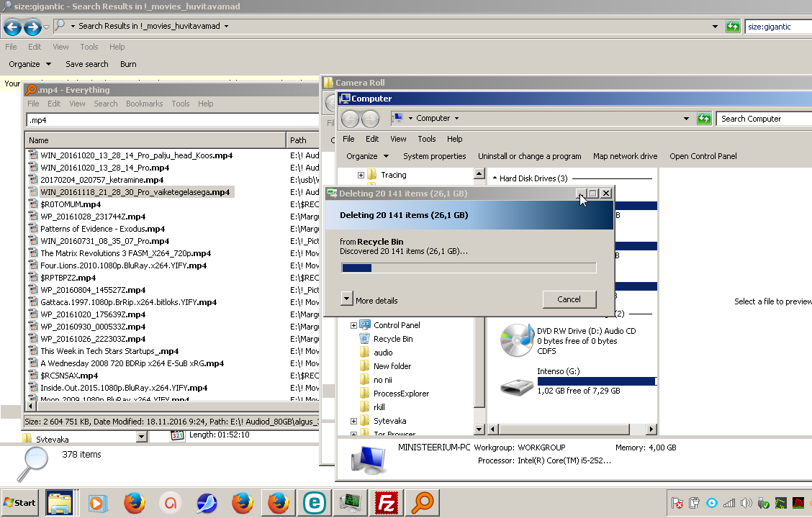Screen dimensions: 812x518
Task: Open FileZilla from the taskbar
Action: [387, 503]
